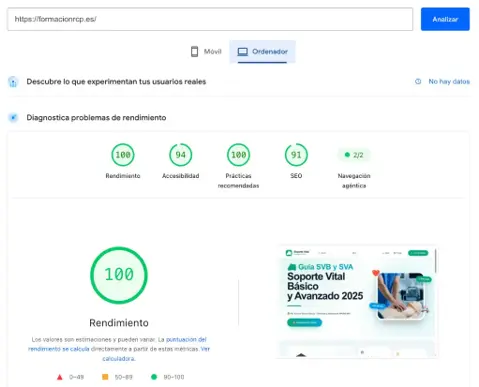479x387 pixels.
Task: Click the green circle 90–100 legend icon
Action: [154, 377]
